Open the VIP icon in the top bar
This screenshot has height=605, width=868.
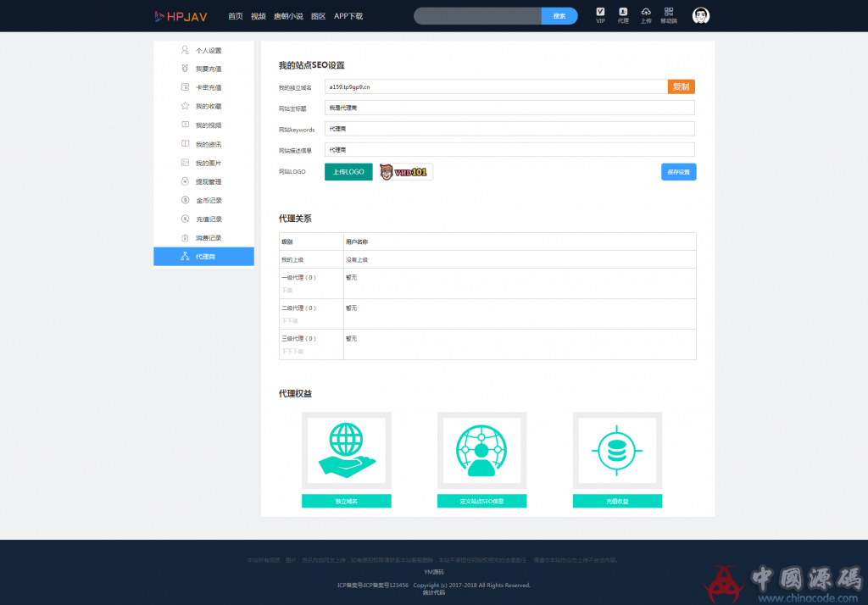tap(600, 16)
